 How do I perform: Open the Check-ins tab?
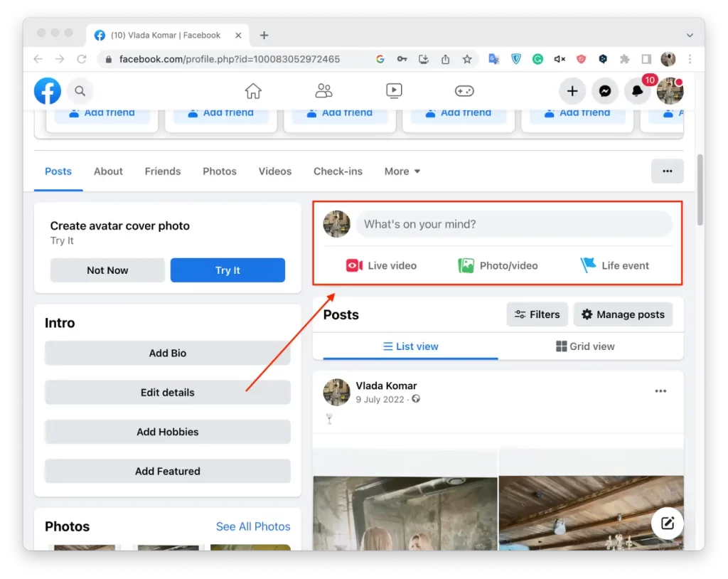click(338, 171)
